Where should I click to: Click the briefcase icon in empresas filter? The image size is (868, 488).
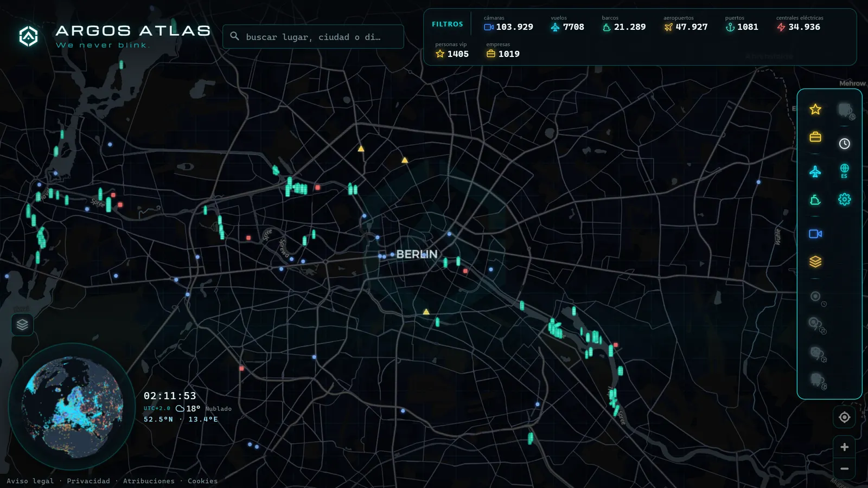click(491, 54)
